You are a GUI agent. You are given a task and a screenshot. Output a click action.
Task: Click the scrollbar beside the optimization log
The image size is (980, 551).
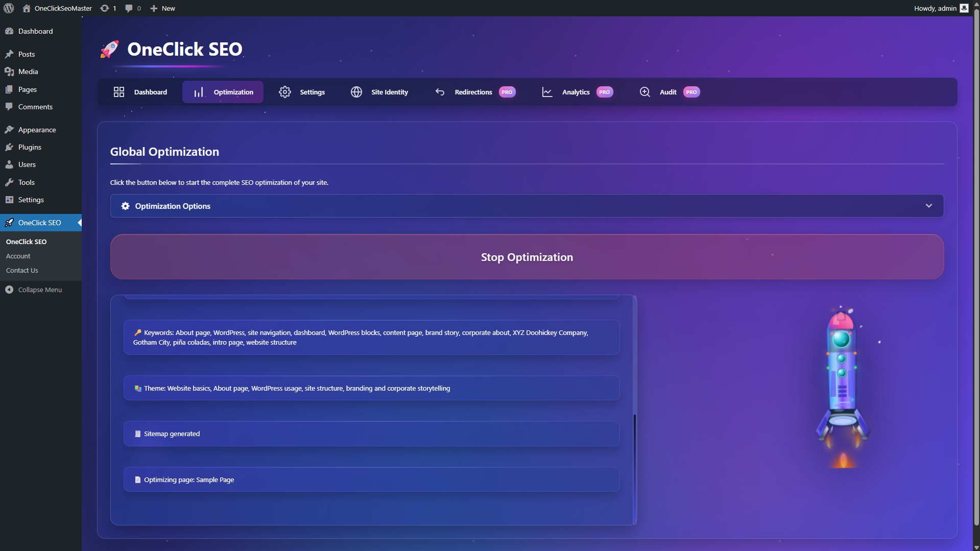[634, 449]
